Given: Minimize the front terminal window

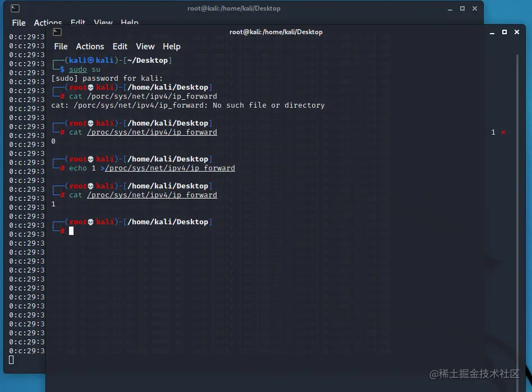Looking at the screenshot, I should click(x=492, y=32).
